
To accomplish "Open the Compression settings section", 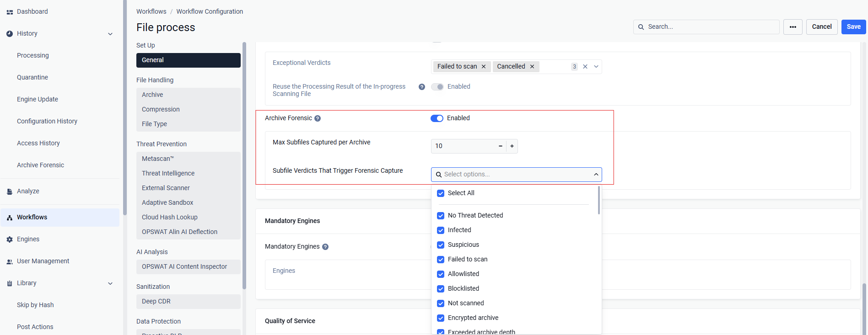I will [x=189, y=110].
